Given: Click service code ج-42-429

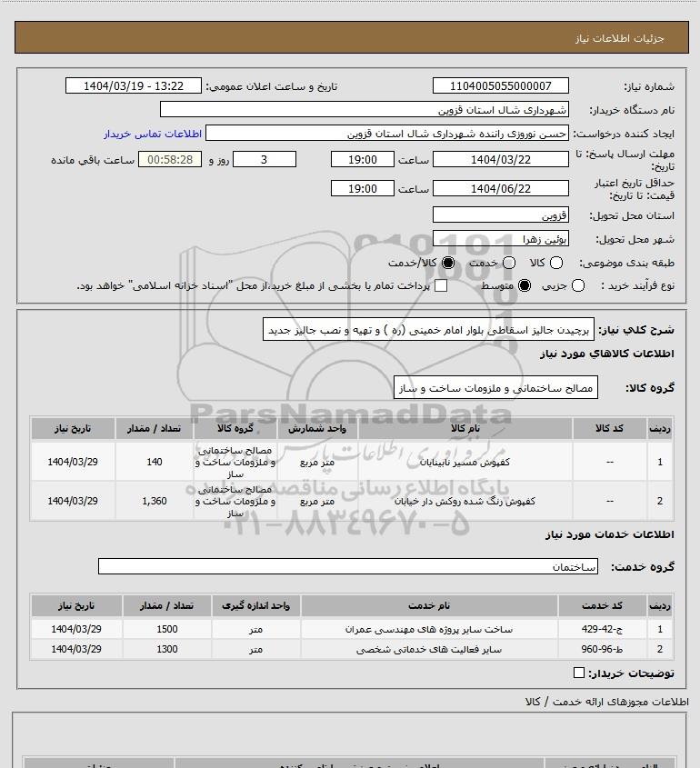Looking at the screenshot, I should click(x=602, y=629).
